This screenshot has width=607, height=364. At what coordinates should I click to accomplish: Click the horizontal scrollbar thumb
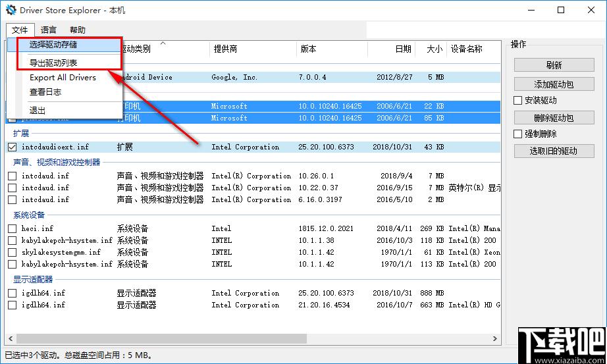(x=161, y=339)
